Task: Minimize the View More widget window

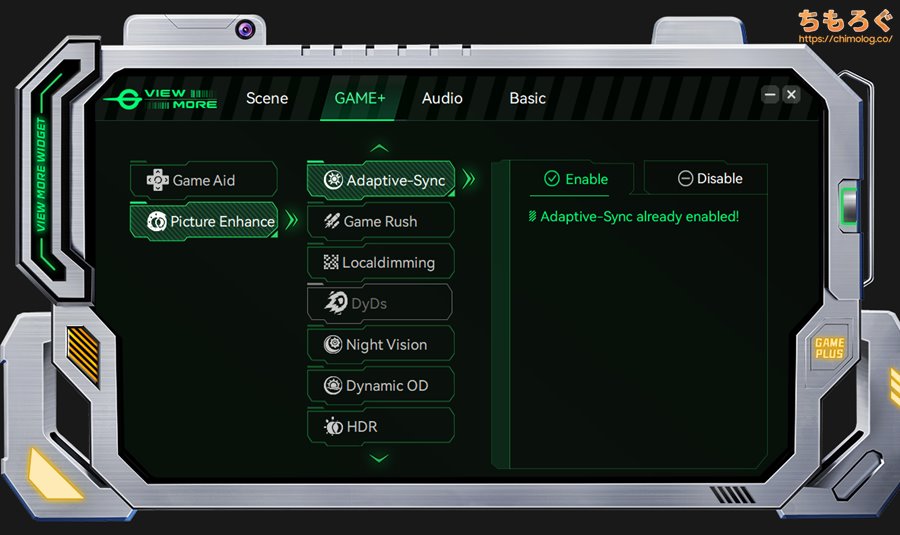Action: [770, 95]
